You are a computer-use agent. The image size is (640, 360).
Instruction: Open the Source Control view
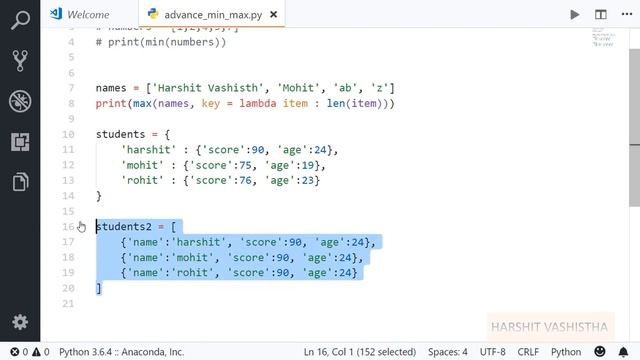20,60
